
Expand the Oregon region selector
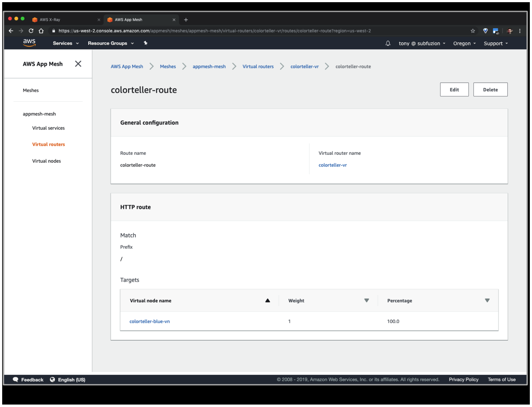pos(464,43)
